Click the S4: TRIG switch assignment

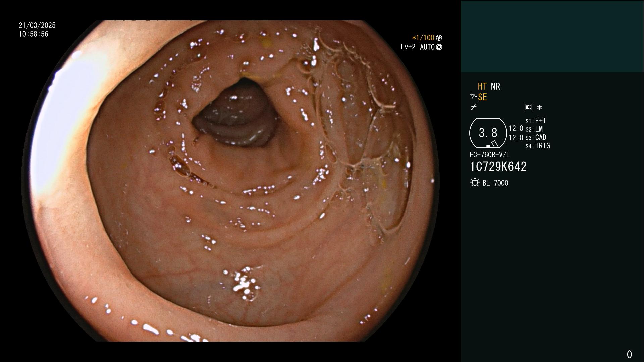[x=538, y=146]
